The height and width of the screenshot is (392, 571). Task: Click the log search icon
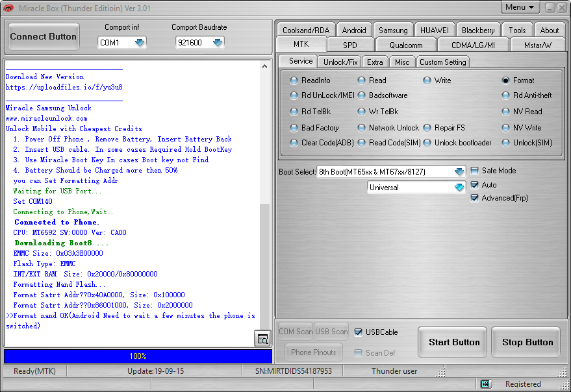(262, 339)
